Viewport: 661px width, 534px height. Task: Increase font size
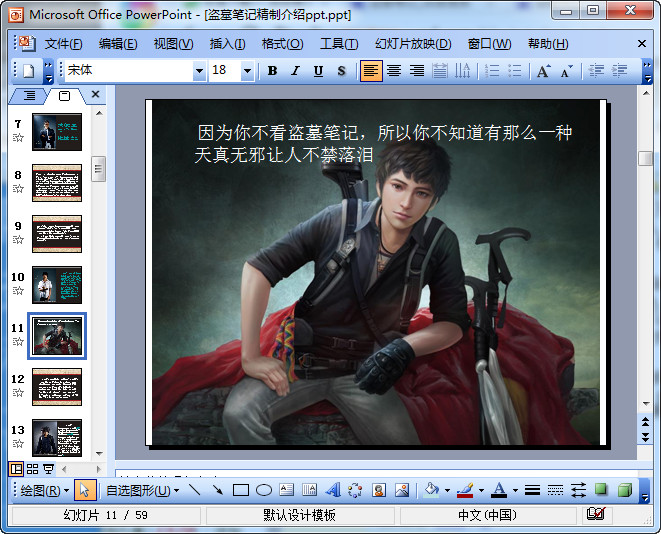[x=544, y=70]
